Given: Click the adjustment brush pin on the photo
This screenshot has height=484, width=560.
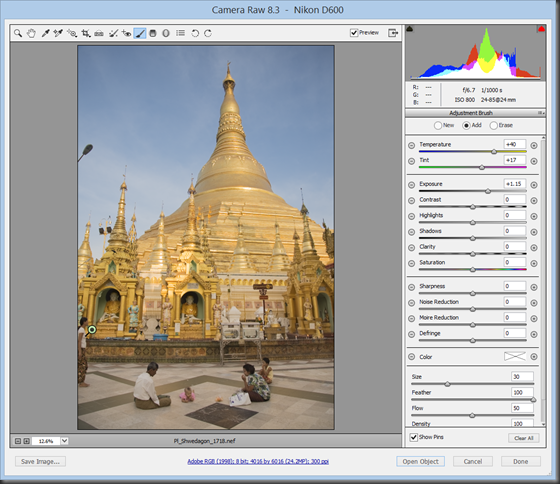Looking at the screenshot, I should coord(92,329).
